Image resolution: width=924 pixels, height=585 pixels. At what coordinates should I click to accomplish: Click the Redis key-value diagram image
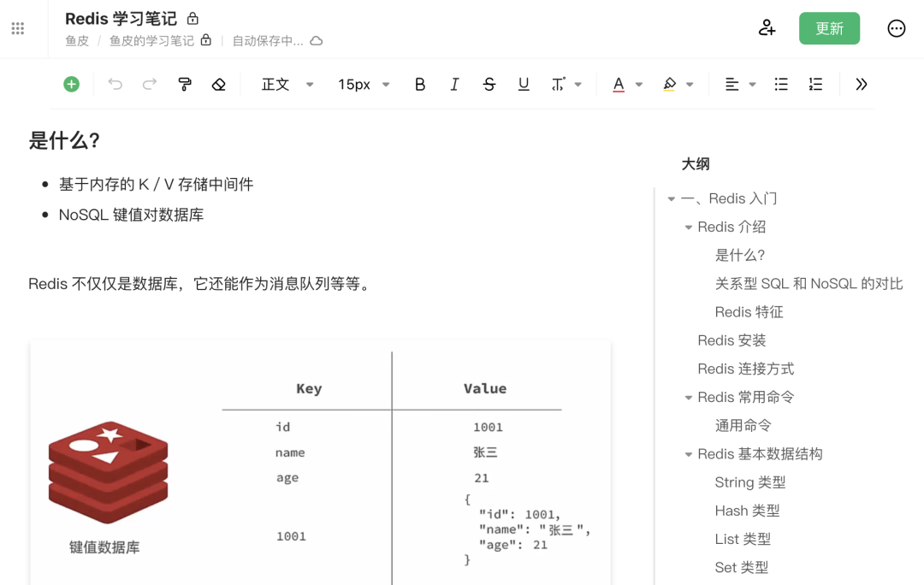coord(320,462)
